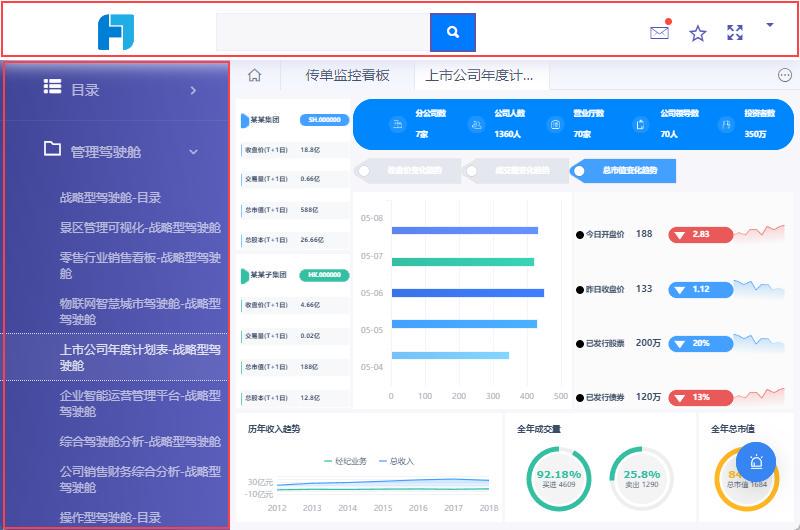Screen dimensions: 800x530
Task: Click the favorites star icon
Action: [x=697, y=34]
